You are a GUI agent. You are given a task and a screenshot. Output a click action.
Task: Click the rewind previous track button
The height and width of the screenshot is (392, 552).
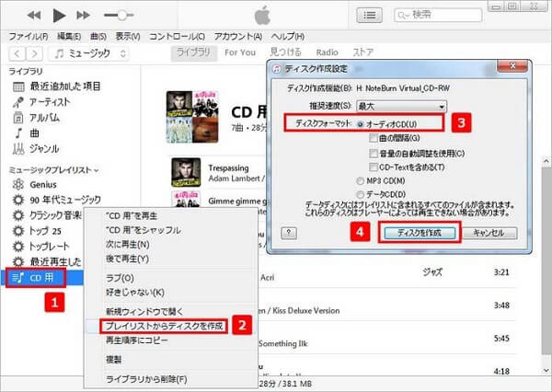coord(34,15)
